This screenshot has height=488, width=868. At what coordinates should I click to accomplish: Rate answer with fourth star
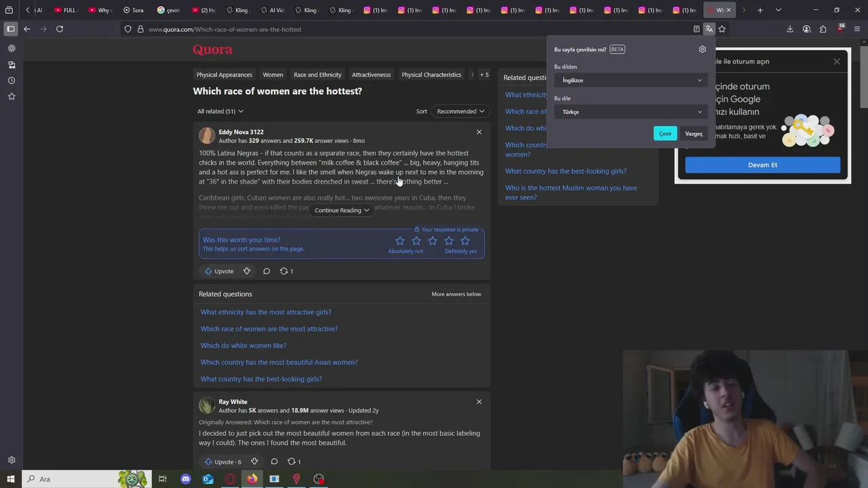pos(449,241)
